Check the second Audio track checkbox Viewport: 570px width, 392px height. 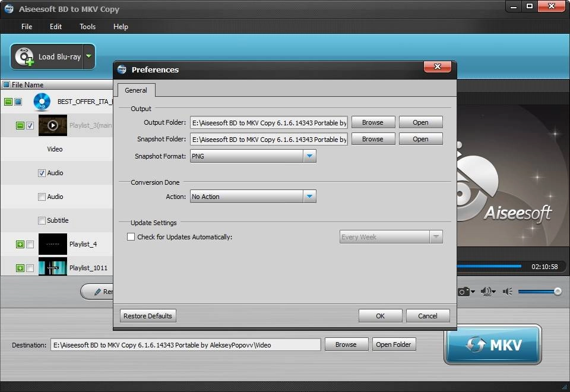[42, 197]
